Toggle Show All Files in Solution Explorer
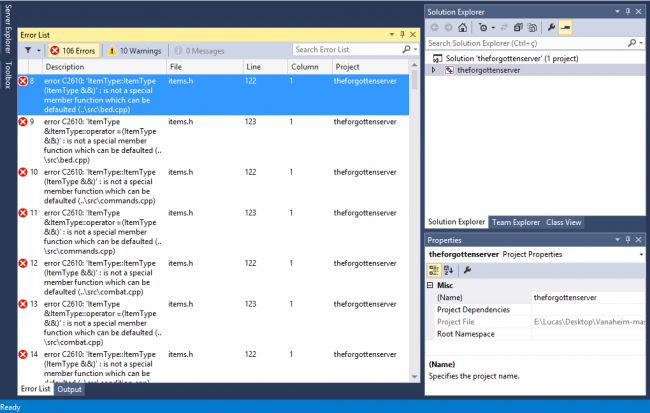The height and width of the screenshot is (413, 650). (x=533, y=28)
